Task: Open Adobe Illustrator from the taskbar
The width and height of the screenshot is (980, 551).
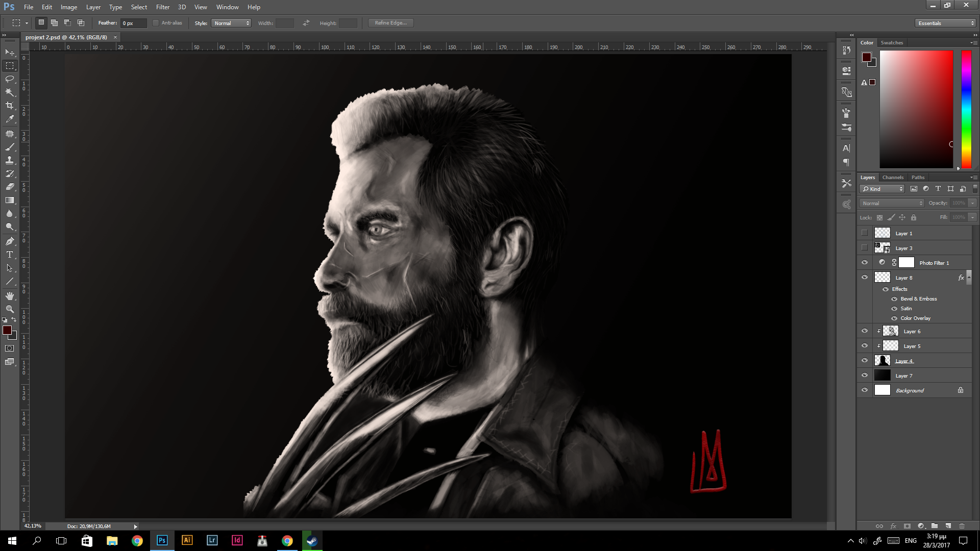Action: click(x=187, y=540)
